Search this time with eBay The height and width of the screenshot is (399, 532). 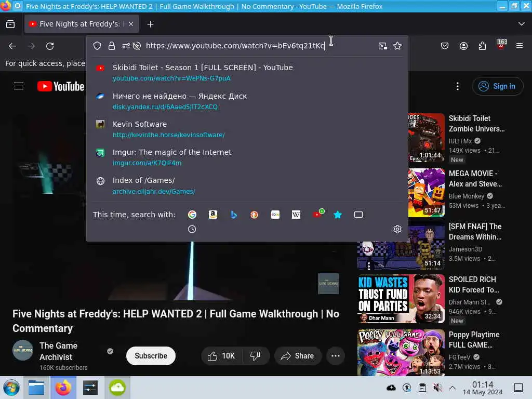275,215
